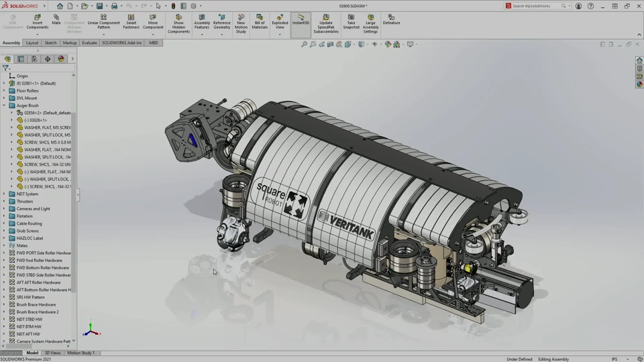Expand the Thrusters folder
The image size is (644, 362).
pyautogui.click(x=4, y=202)
